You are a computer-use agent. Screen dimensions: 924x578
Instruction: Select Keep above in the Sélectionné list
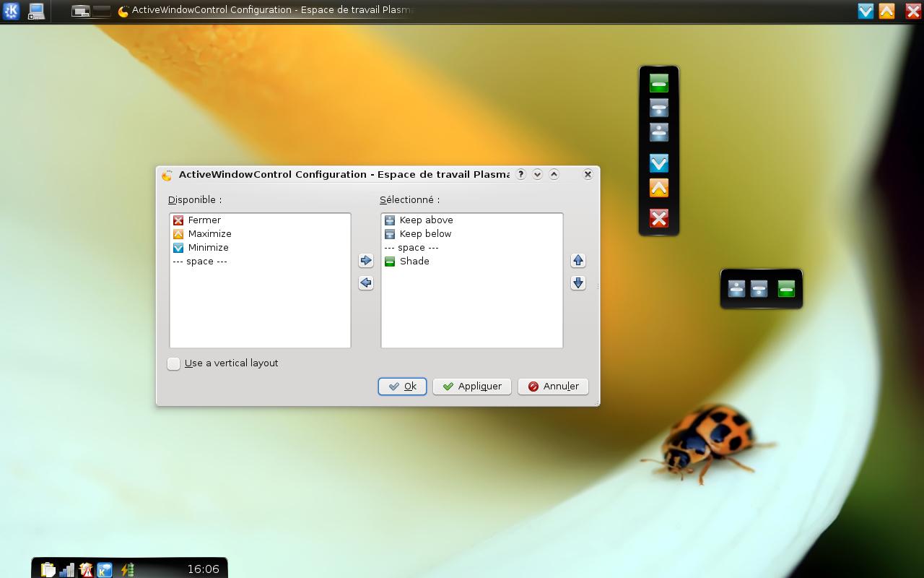[x=471, y=220]
